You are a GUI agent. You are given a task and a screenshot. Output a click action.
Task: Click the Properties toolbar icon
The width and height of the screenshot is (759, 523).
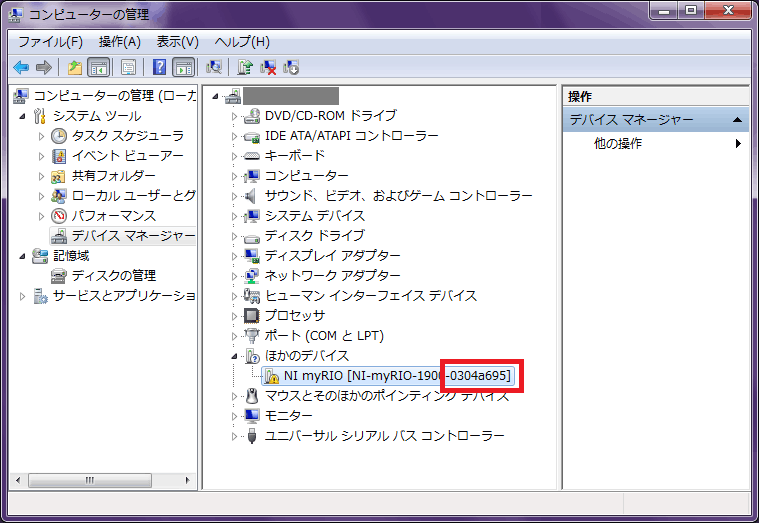point(128,68)
